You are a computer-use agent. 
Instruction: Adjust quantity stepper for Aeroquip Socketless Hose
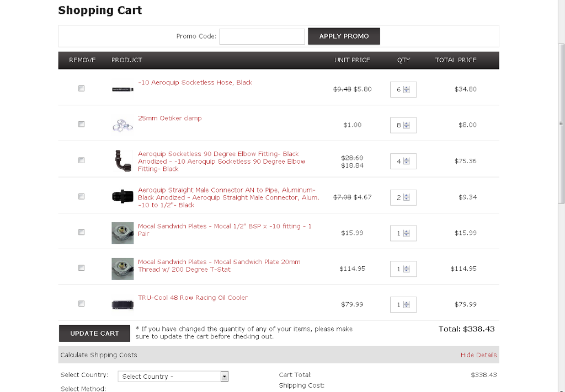click(x=407, y=89)
